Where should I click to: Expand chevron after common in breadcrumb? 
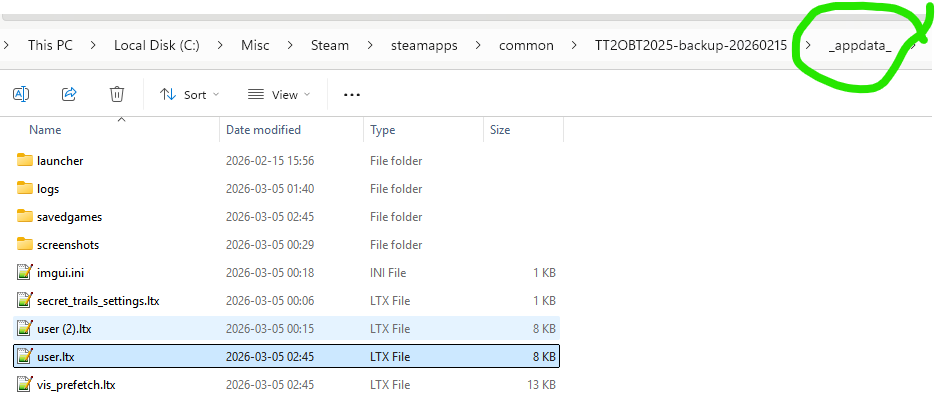pos(573,45)
